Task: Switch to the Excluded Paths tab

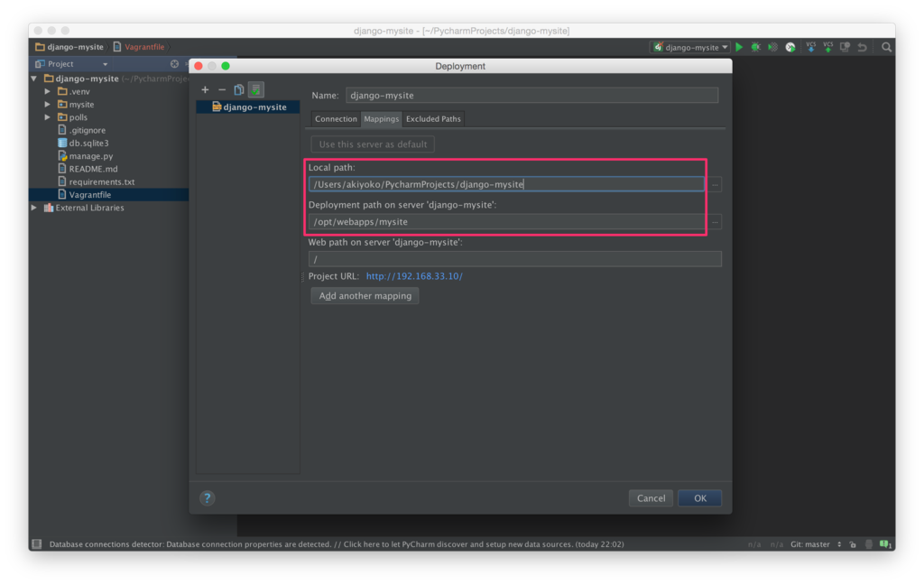Action: [433, 119]
